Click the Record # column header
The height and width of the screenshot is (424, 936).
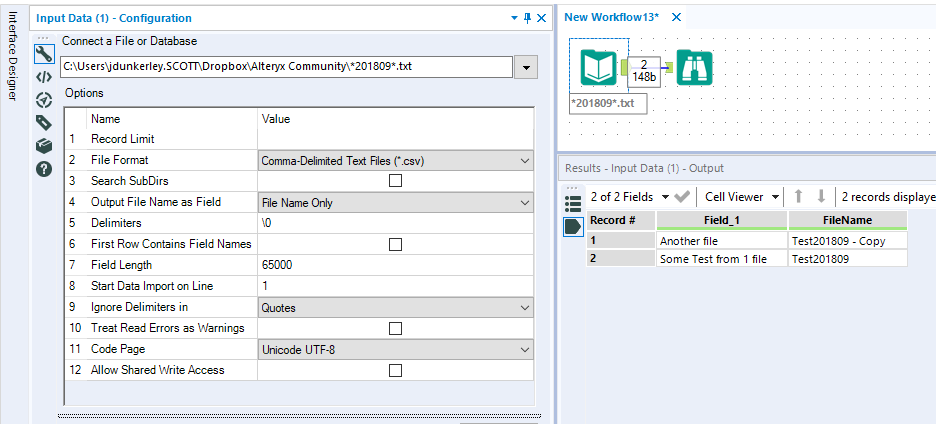coord(621,220)
